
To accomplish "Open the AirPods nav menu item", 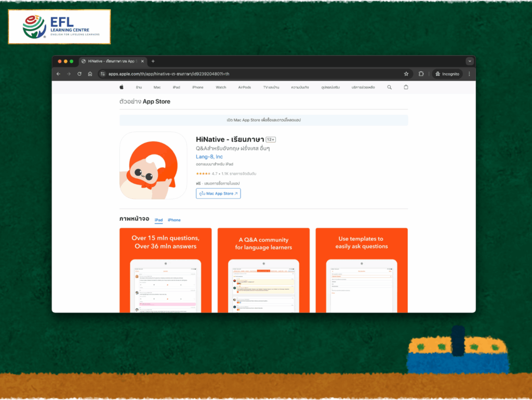I will point(245,87).
